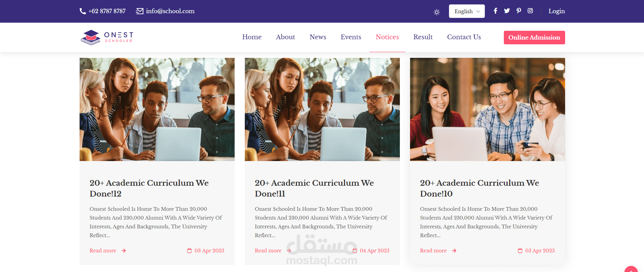This screenshot has height=272, width=644.
Task: Click the Online Admission button
Action: click(534, 38)
